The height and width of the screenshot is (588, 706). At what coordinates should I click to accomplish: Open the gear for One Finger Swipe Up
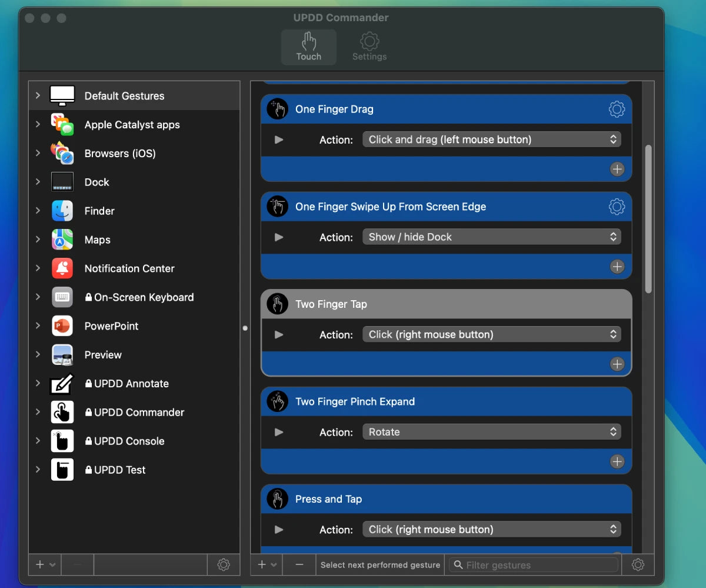pos(617,207)
